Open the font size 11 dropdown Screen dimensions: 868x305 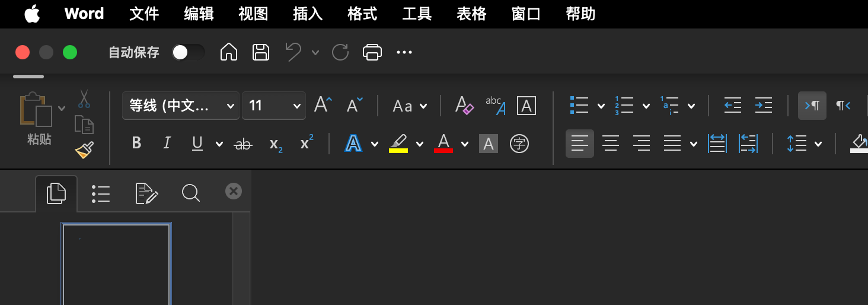(x=274, y=106)
